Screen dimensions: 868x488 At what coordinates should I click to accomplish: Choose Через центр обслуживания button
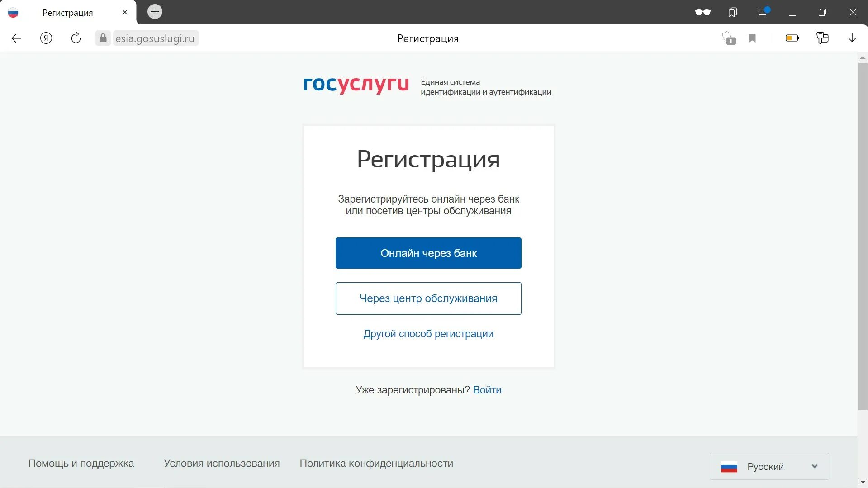click(428, 298)
